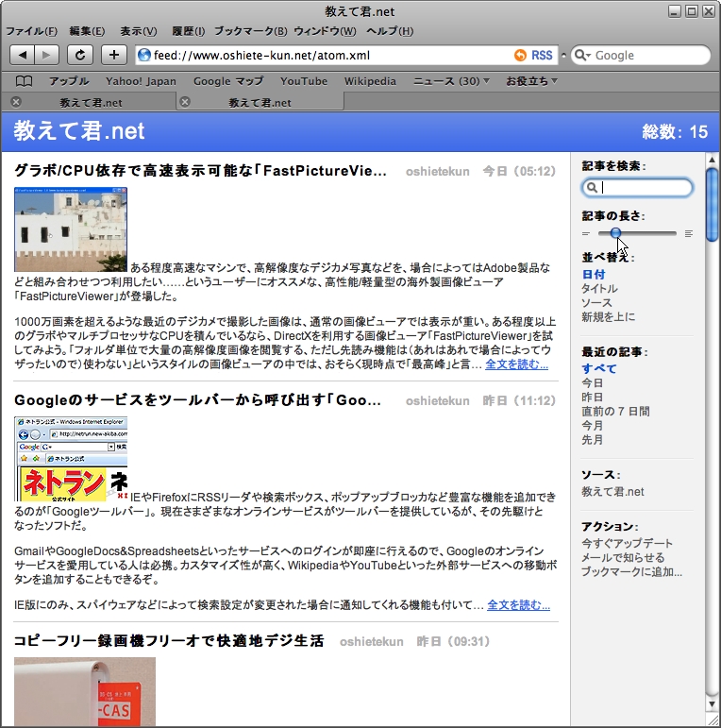Open the ファイル(F) menu
The image size is (721, 728).
tap(31, 31)
